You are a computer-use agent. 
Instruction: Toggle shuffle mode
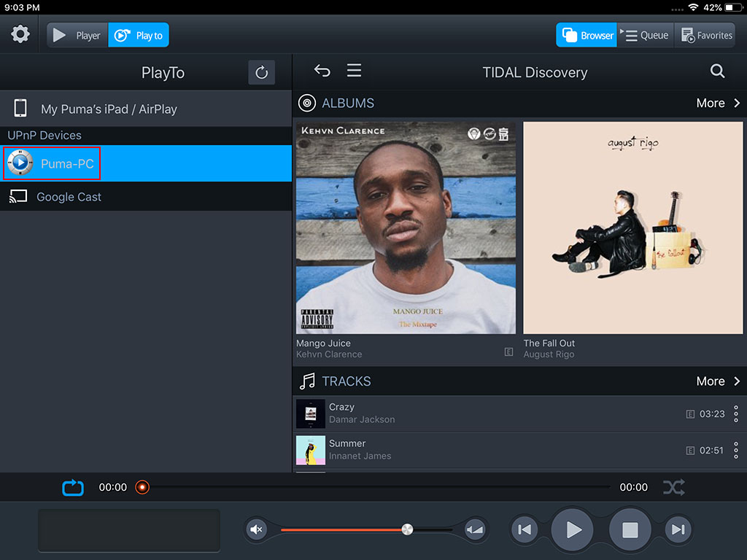pos(674,487)
